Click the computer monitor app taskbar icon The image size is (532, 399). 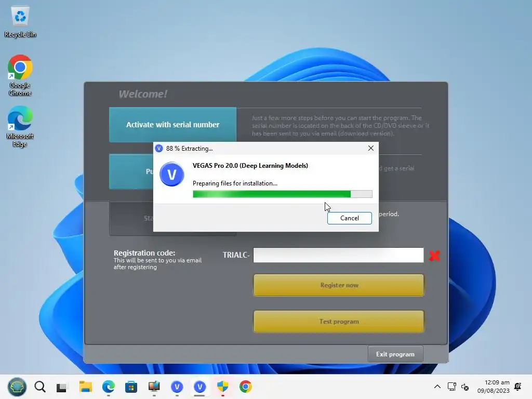(x=154, y=387)
